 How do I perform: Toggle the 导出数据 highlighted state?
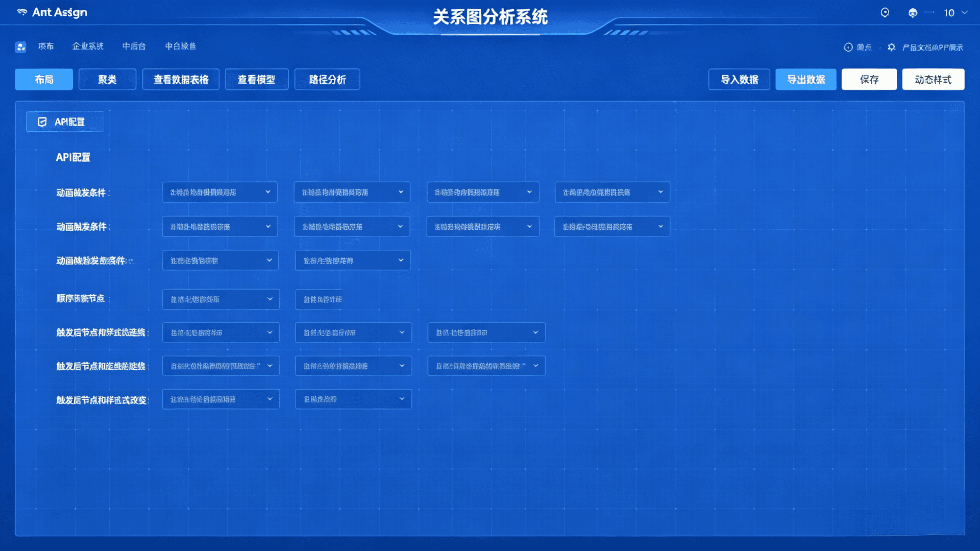805,79
